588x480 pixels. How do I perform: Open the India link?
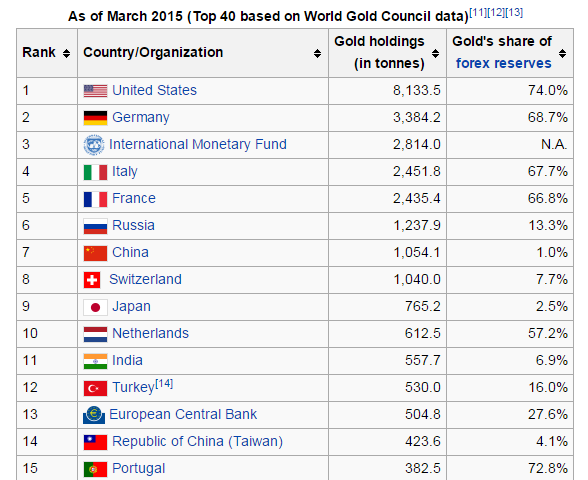tap(127, 360)
